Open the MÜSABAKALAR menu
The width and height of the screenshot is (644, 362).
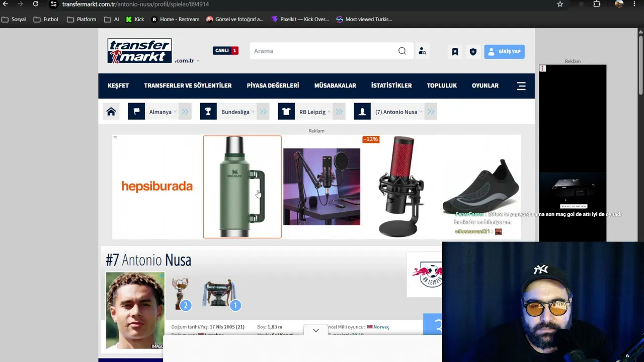[335, 85]
